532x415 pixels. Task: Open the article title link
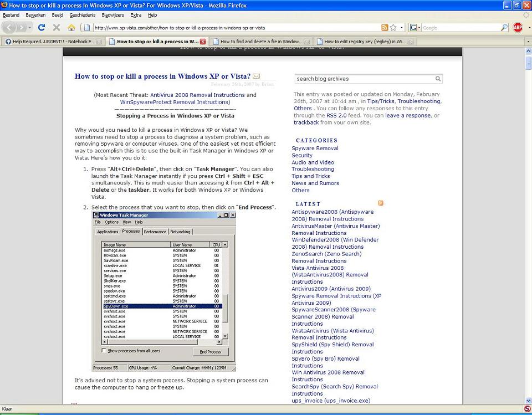(162, 76)
